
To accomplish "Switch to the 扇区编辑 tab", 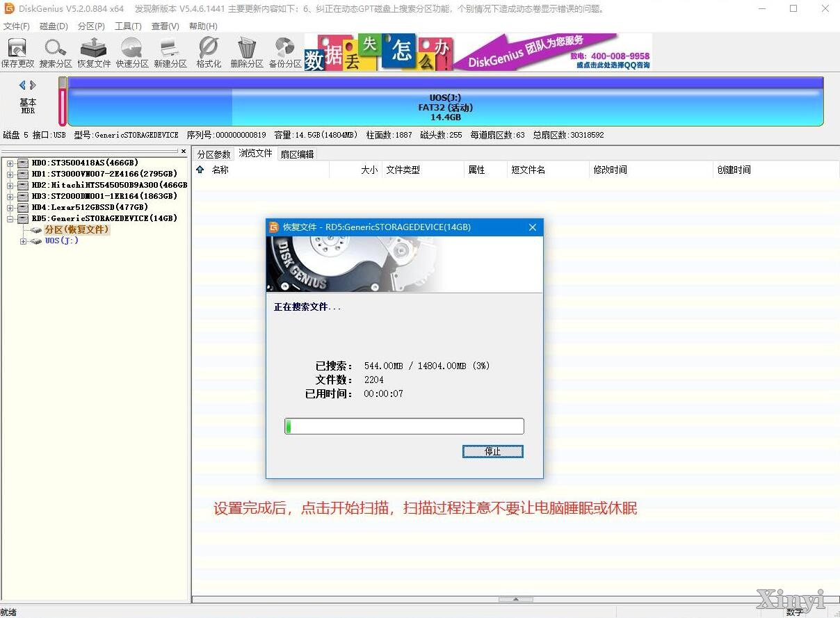I will click(x=297, y=154).
